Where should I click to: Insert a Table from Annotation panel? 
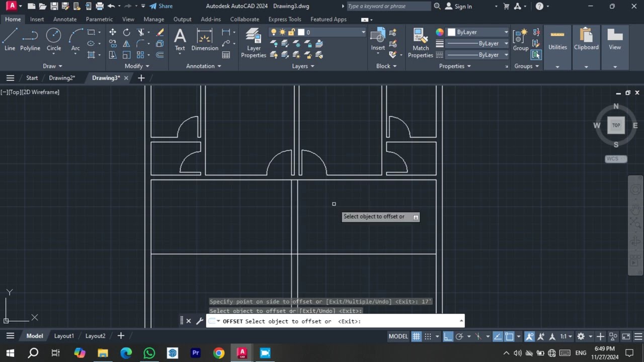point(226,55)
